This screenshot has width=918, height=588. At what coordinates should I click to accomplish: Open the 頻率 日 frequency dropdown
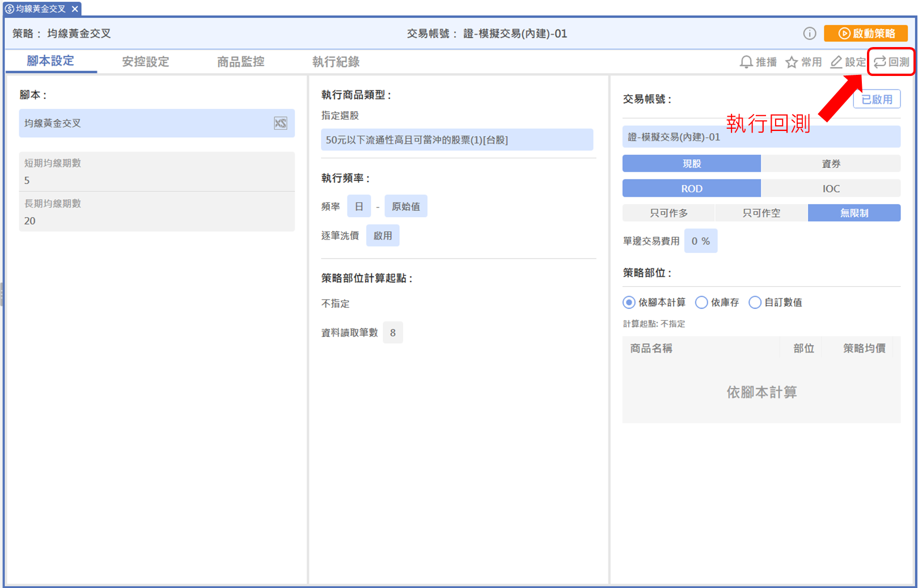pos(359,206)
